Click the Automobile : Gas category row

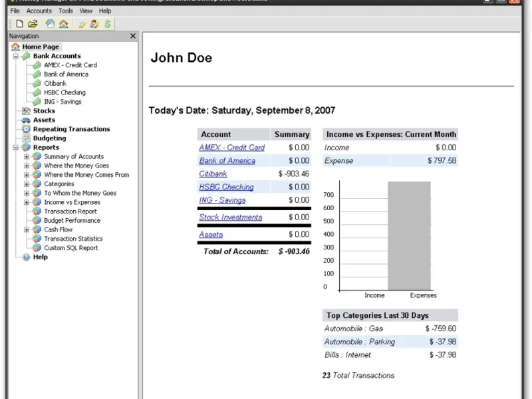click(390, 329)
